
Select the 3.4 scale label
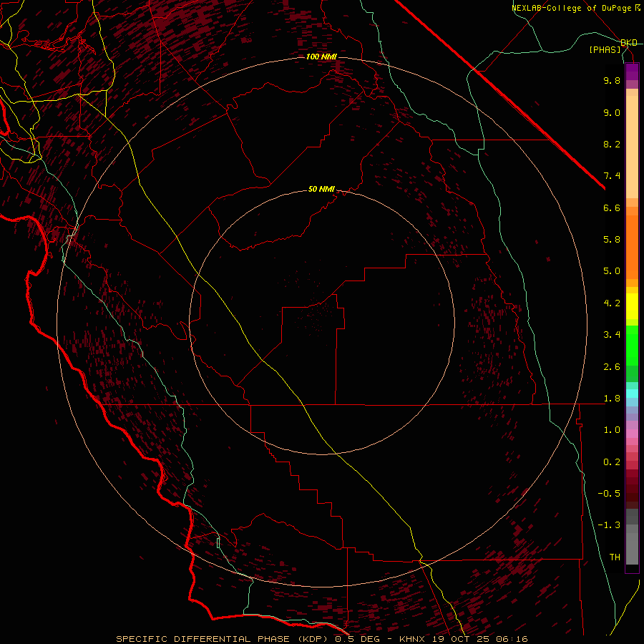click(x=612, y=335)
